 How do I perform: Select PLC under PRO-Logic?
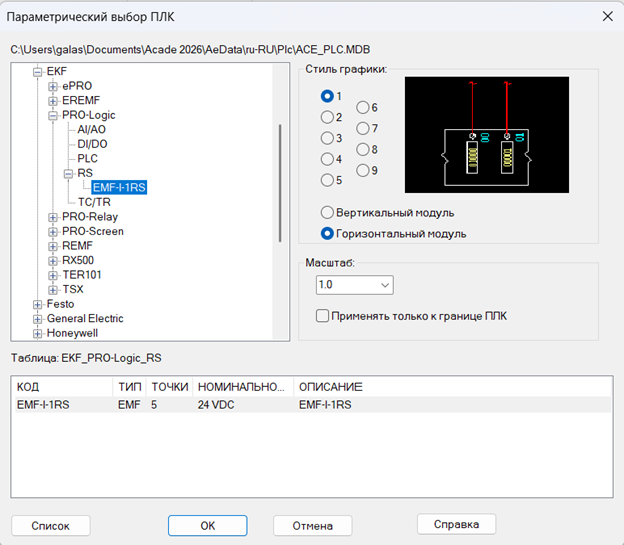point(88,158)
